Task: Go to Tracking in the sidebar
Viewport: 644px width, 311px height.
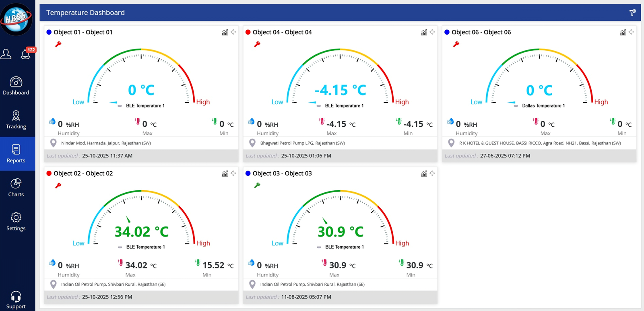Action: (x=16, y=120)
